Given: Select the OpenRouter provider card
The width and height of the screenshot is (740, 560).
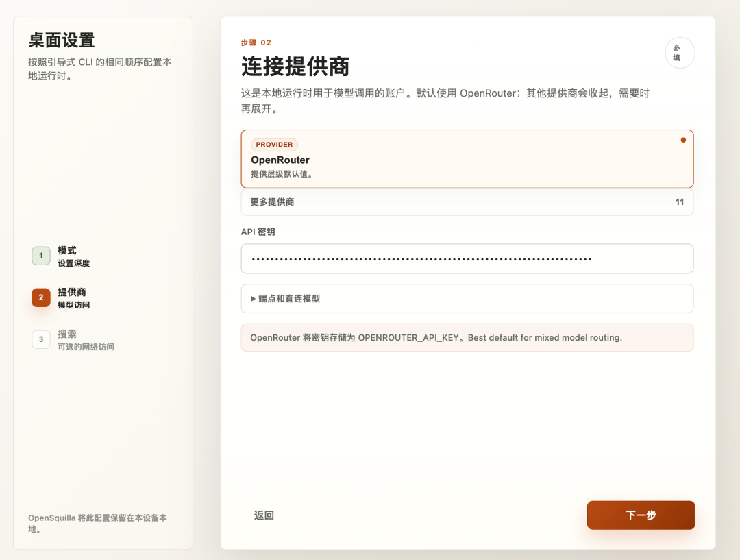Looking at the screenshot, I should tap(467, 159).
